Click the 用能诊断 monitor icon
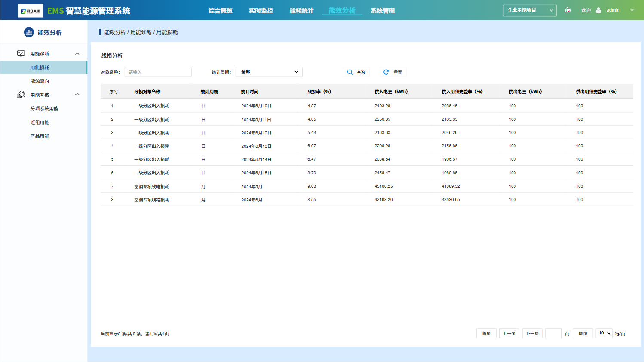 tap(21, 54)
